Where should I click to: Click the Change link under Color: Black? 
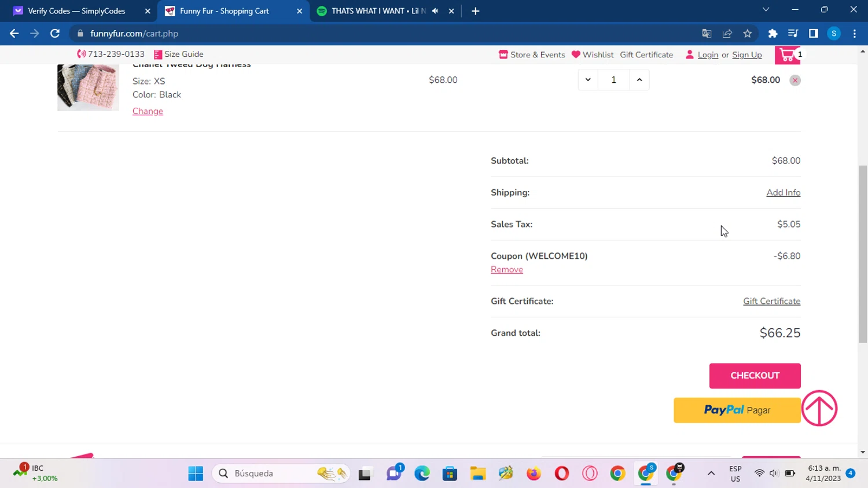[x=148, y=111]
